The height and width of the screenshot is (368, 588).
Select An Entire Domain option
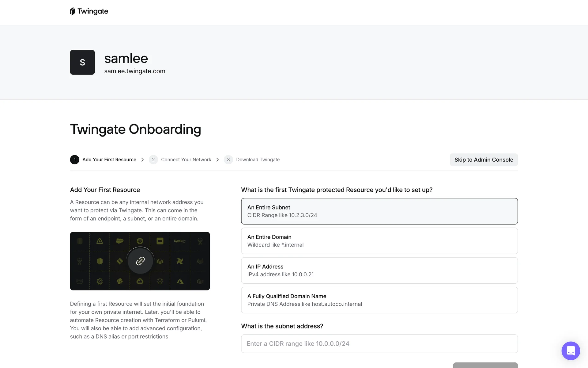pyautogui.click(x=379, y=241)
